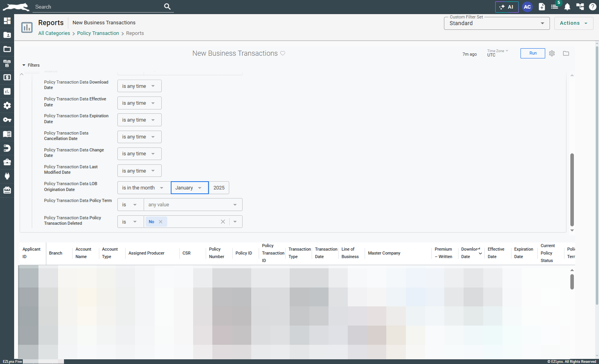Open the notifications bell
The width and height of the screenshot is (599, 364).
[567, 7]
